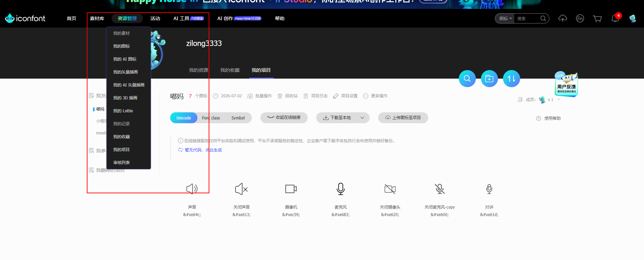Select the Font class format toggle

pyautogui.click(x=211, y=118)
